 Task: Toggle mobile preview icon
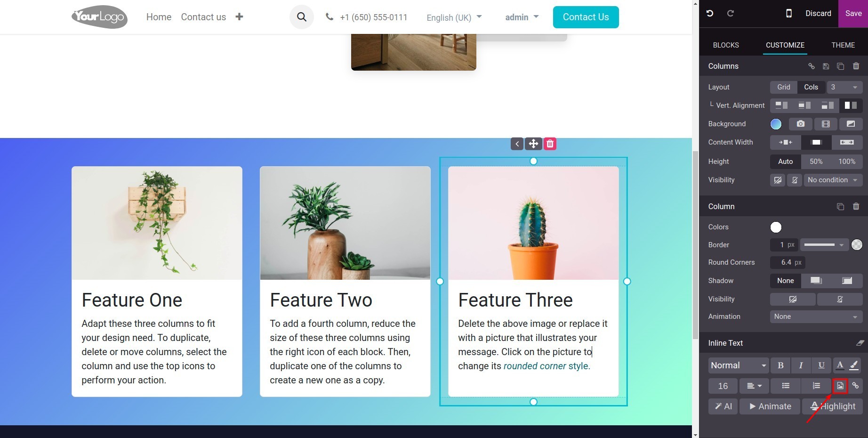click(x=789, y=13)
